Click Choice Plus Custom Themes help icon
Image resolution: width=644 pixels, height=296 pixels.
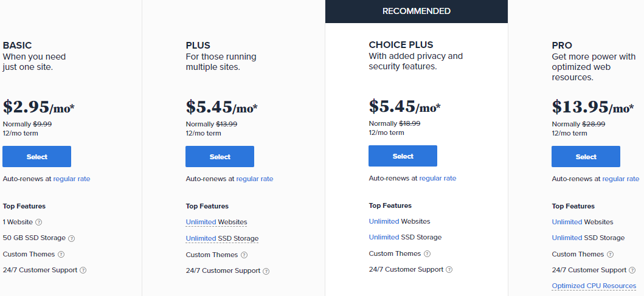(427, 253)
